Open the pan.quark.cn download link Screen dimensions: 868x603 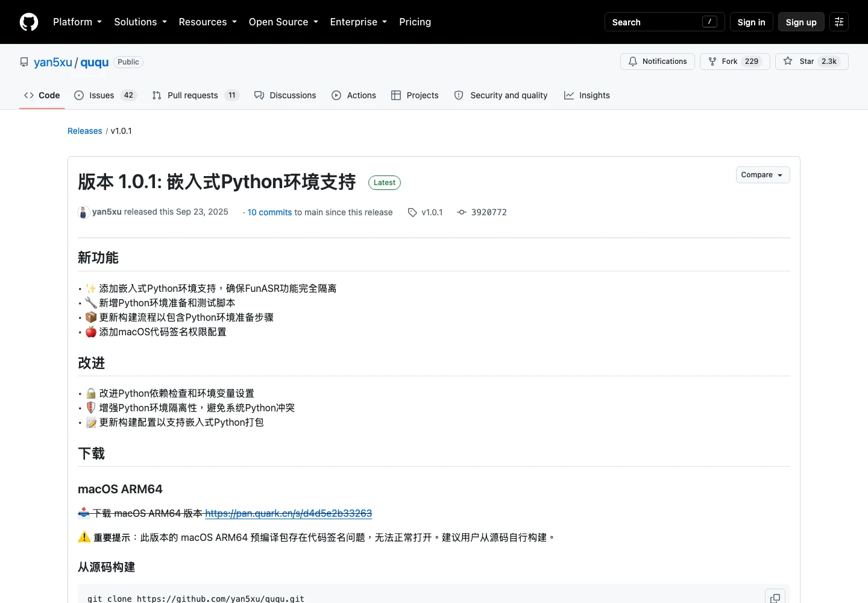click(289, 513)
